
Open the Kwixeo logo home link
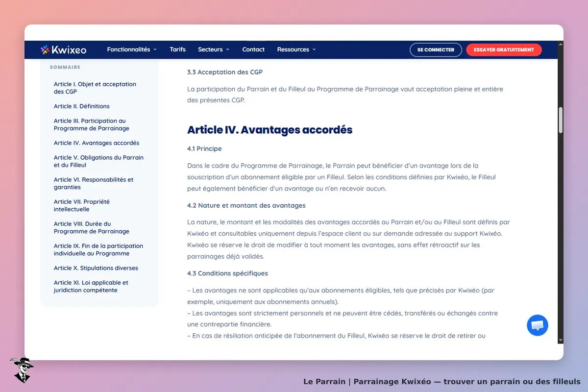[63, 49]
